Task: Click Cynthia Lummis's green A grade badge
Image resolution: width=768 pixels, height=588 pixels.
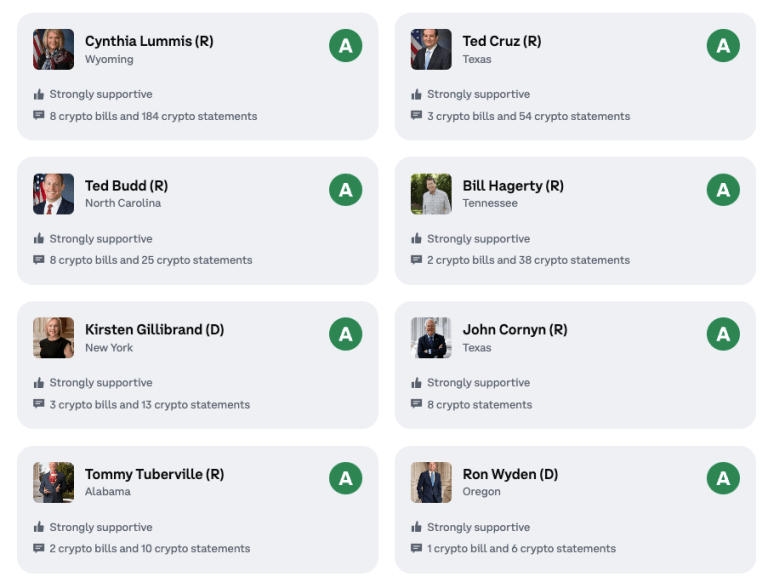Action: pyautogui.click(x=345, y=45)
